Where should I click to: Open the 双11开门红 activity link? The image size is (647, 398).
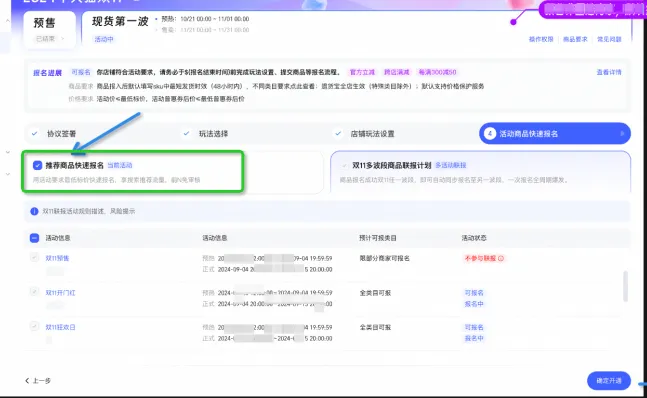tap(60, 293)
